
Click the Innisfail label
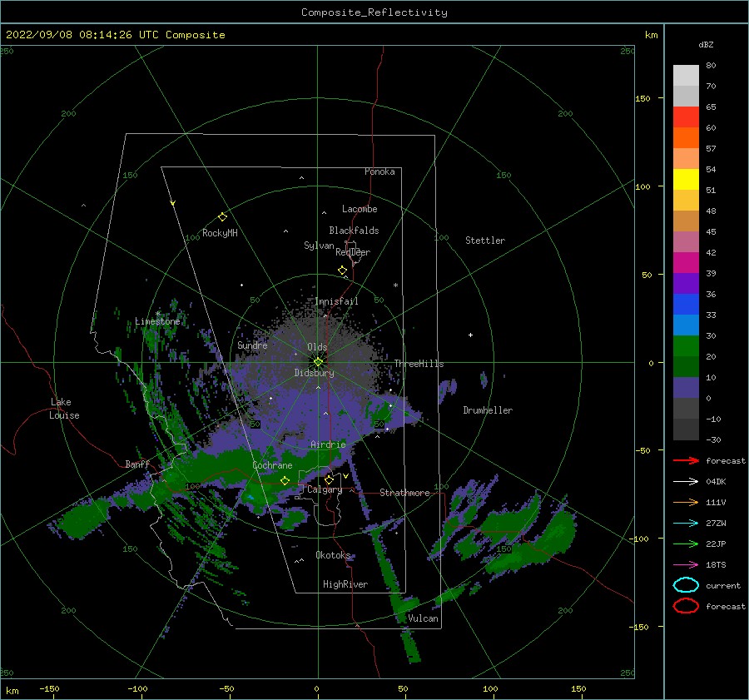(x=336, y=301)
